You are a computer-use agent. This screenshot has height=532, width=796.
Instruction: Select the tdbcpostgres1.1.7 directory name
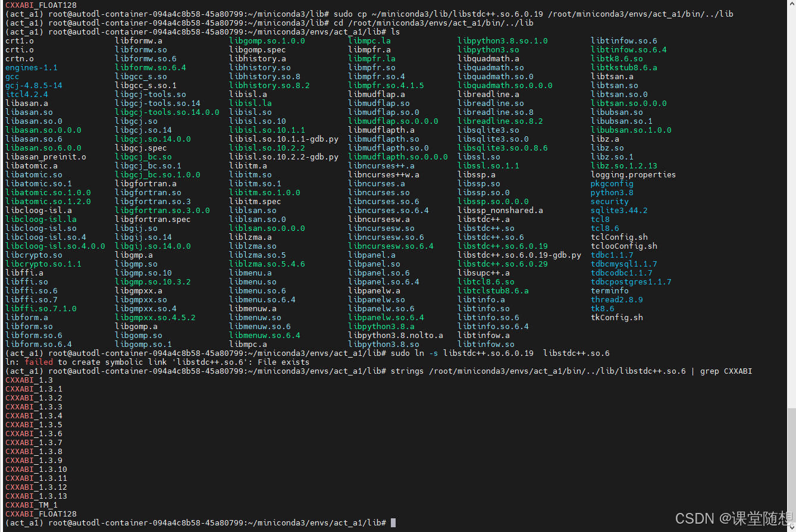coord(631,281)
